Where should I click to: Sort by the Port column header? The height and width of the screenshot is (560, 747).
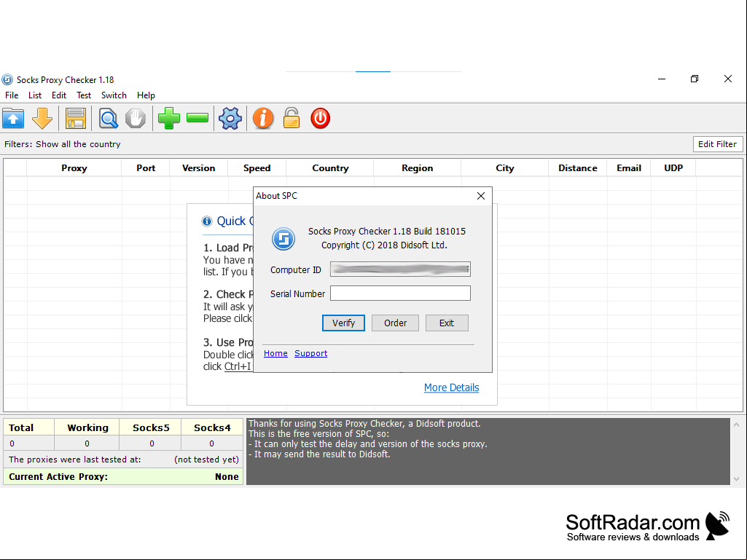(x=146, y=168)
